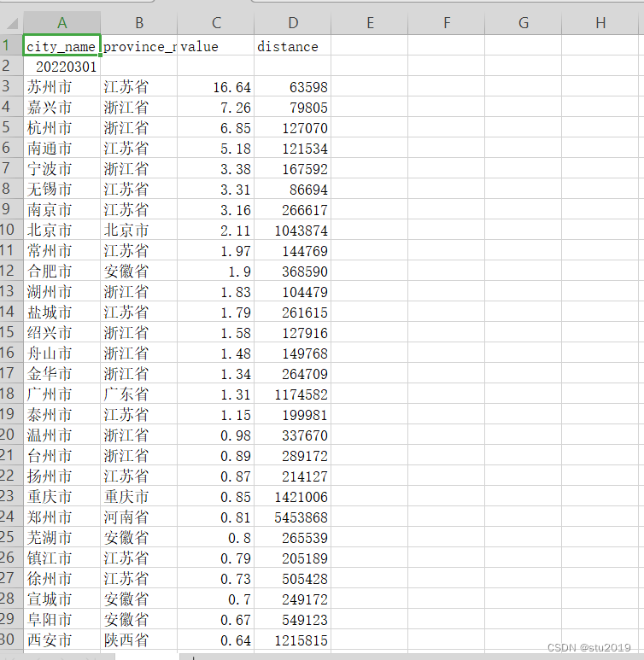Image resolution: width=644 pixels, height=660 pixels.
Task: Select row 2 header
Action: click(11, 66)
